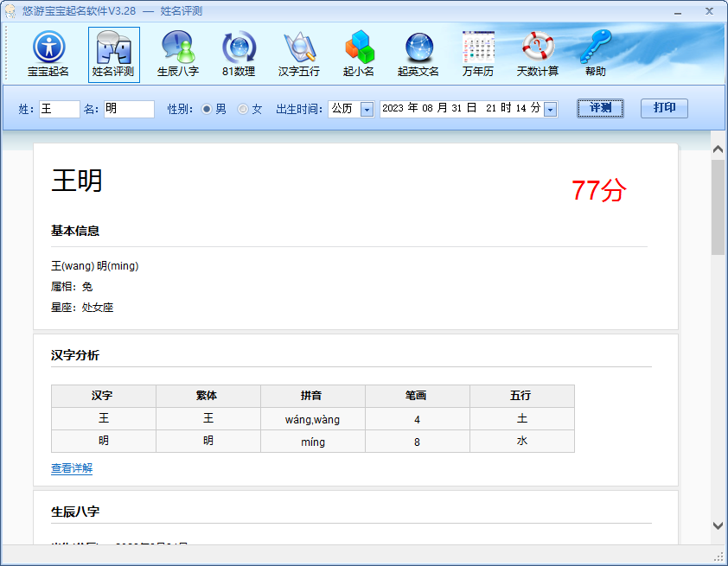Click the 评测 evaluate button
728x566 pixels.
click(600, 109)
